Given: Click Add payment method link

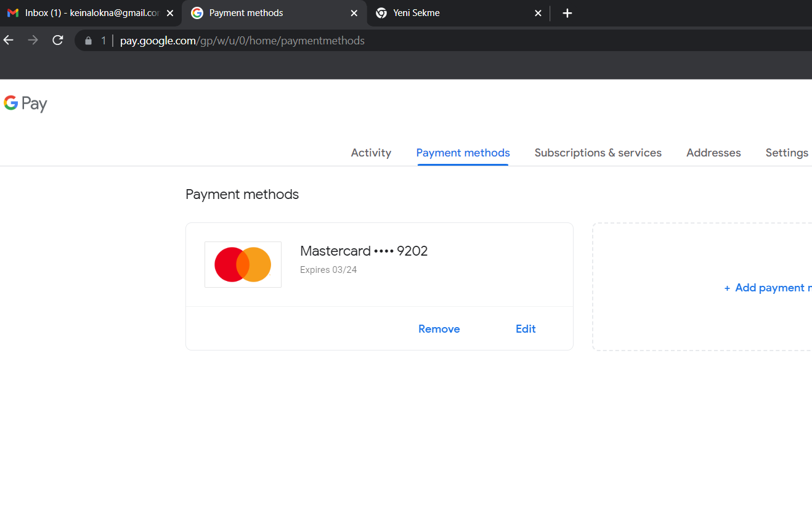Looking at the screenshot, I should pos(768,288).
